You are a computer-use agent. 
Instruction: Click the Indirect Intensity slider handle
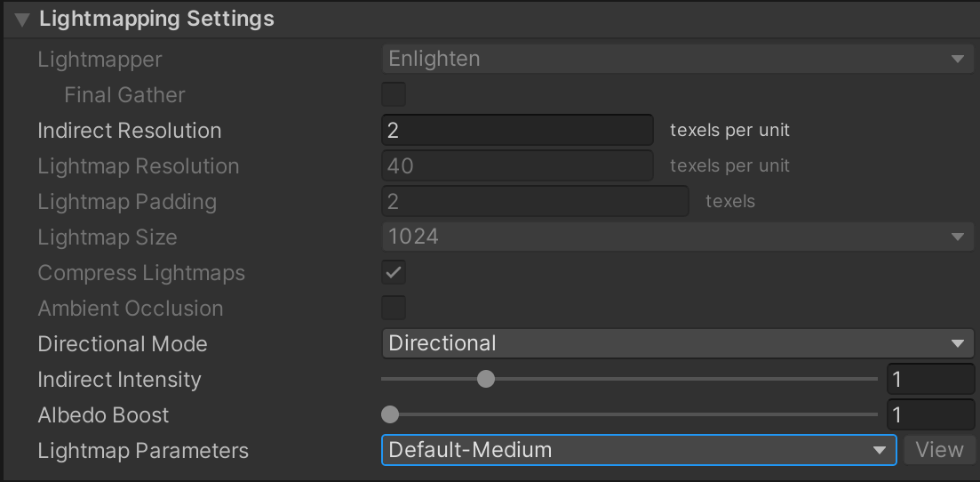(x=485, y=380)
